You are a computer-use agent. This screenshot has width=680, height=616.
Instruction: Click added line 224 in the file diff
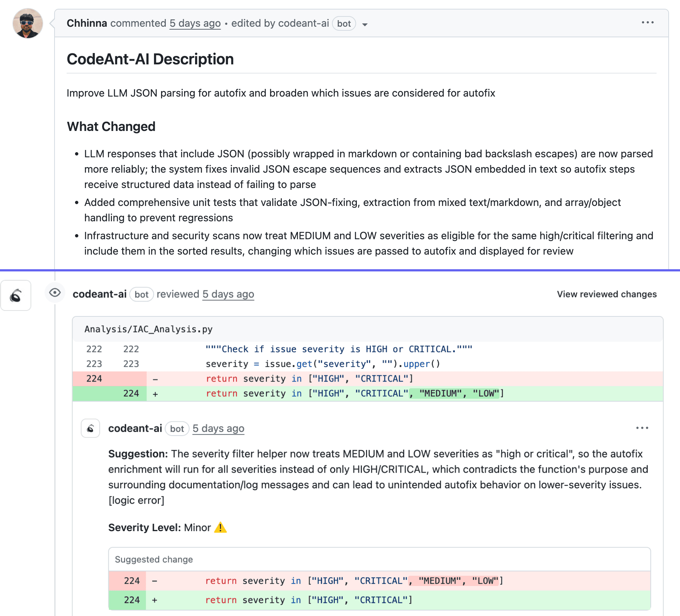[x=368, y=394]
